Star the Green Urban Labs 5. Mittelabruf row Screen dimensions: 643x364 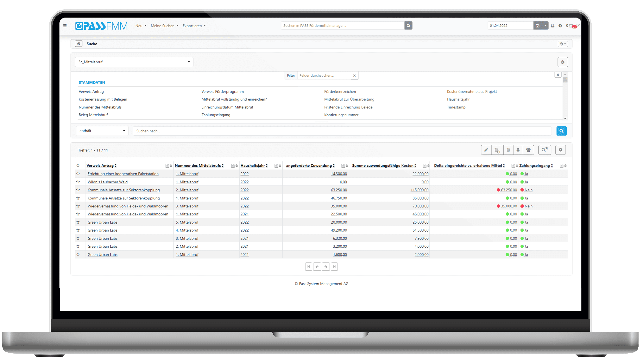pyautogui.click(x=78, y=222)
